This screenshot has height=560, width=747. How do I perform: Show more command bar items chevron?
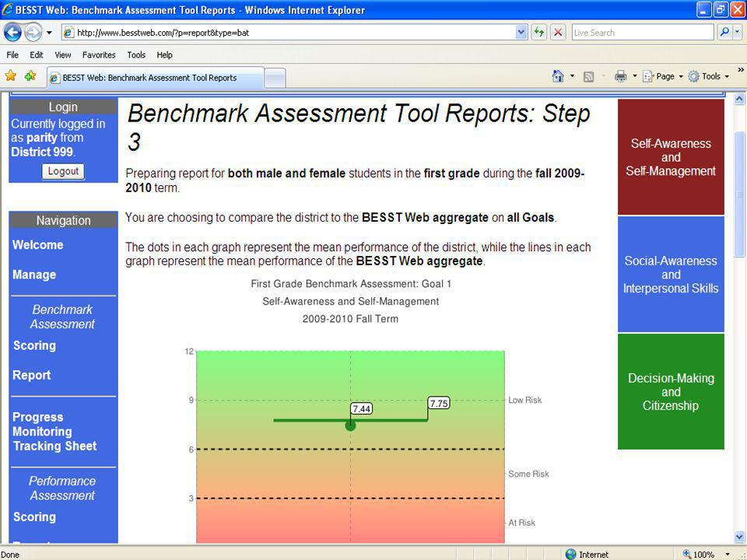(x=741, y=70)
